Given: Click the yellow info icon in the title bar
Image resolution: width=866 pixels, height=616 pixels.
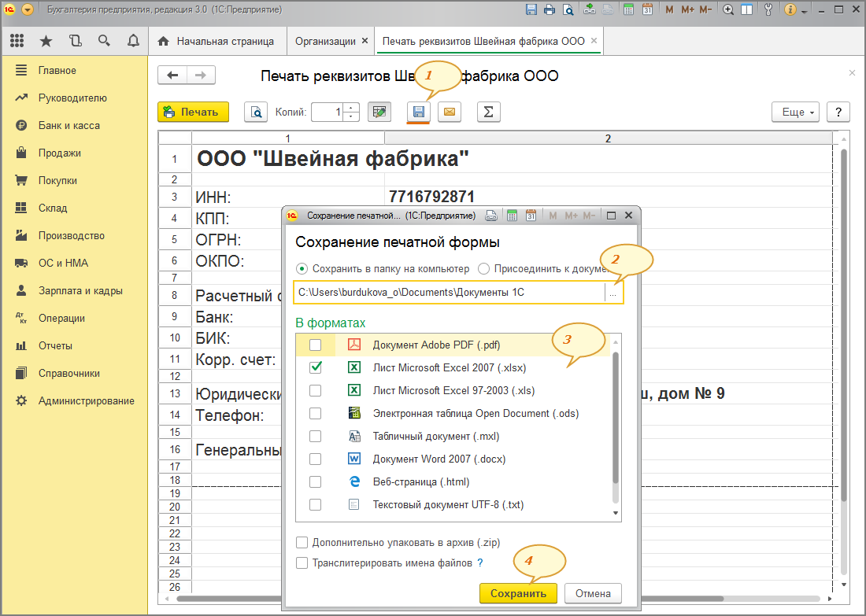Looking at the screenshot, I should 790,9.
